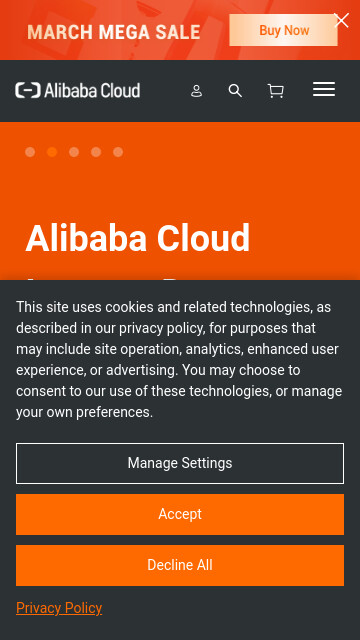
Task: Choose Decline All cookies
Action: (x=180, y=565)
